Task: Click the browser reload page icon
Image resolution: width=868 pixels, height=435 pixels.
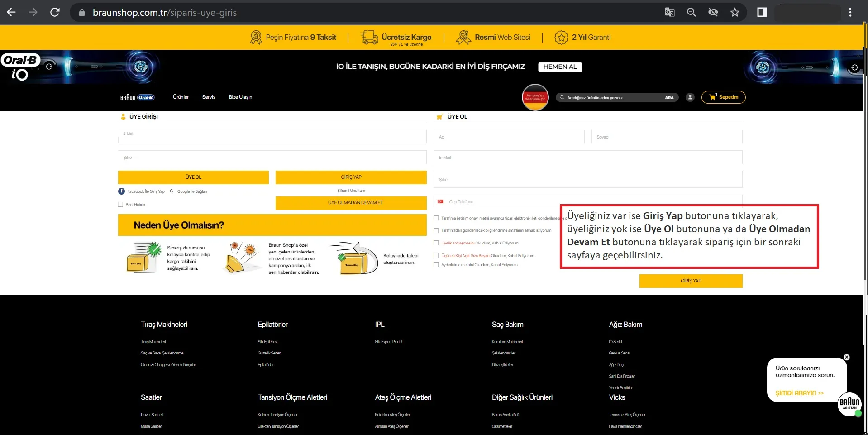Action: pyautogui.click(x=55, y=12)
